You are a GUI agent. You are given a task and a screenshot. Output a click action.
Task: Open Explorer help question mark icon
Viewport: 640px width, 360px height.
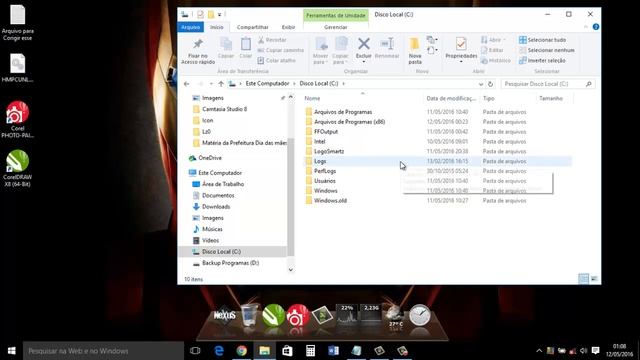click(x=596, y=27)
